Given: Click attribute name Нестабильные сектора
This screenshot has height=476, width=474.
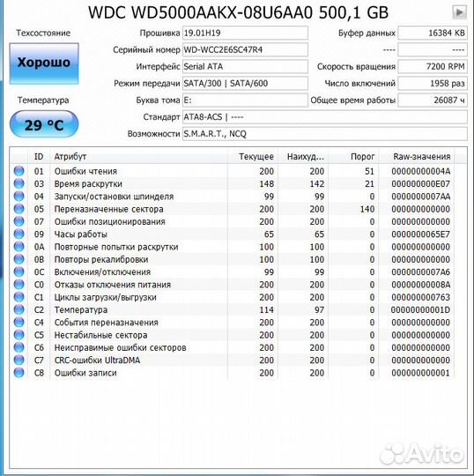Looking at the screenshot, I should pos(100,335).
